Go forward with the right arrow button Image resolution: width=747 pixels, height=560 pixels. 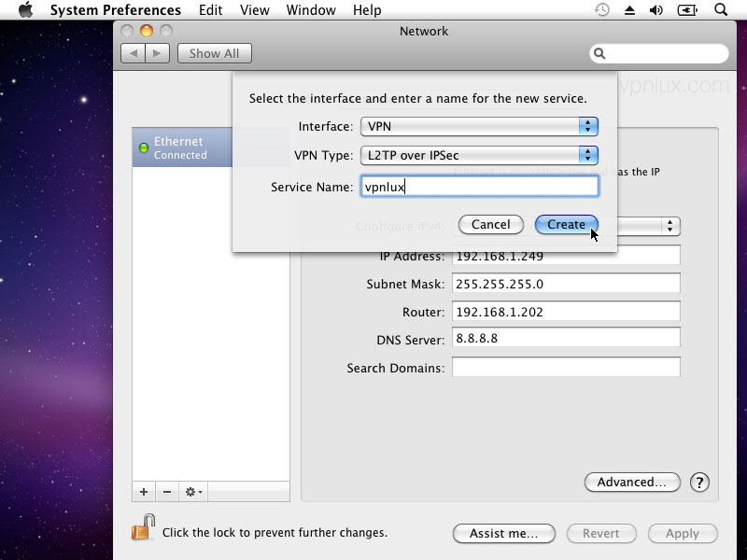coord(157,53)
